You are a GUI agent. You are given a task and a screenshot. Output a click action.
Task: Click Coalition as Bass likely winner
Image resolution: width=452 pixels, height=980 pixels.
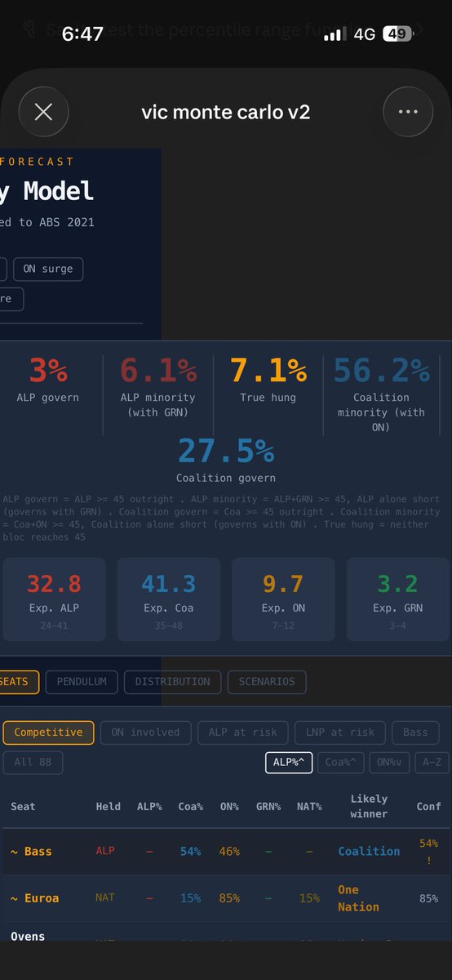[369, 851]
